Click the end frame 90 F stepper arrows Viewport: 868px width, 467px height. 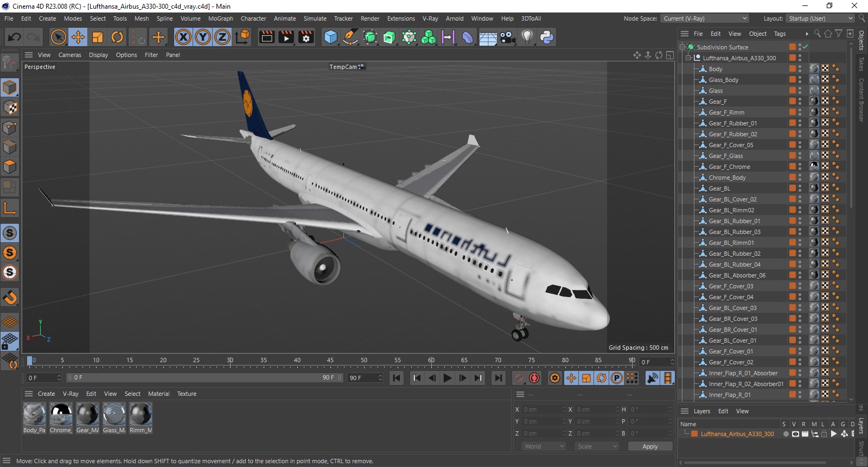pyautogui.click(x=380, y=378)
